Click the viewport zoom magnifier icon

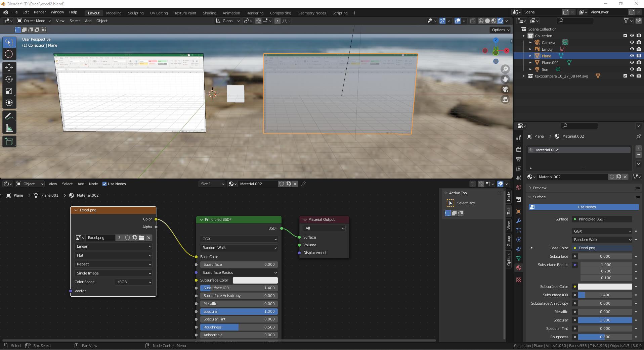(505, 69)
